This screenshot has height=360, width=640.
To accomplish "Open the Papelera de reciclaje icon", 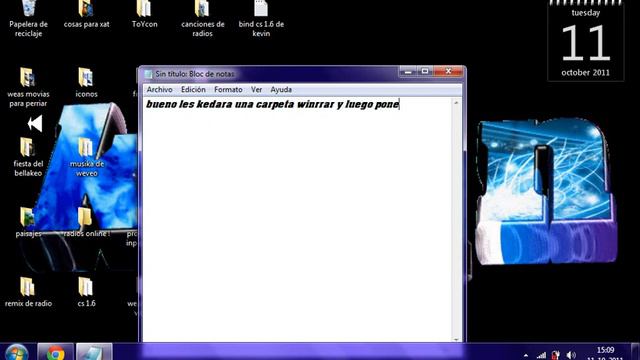I will pyautogui.click(x=28, y=18).
